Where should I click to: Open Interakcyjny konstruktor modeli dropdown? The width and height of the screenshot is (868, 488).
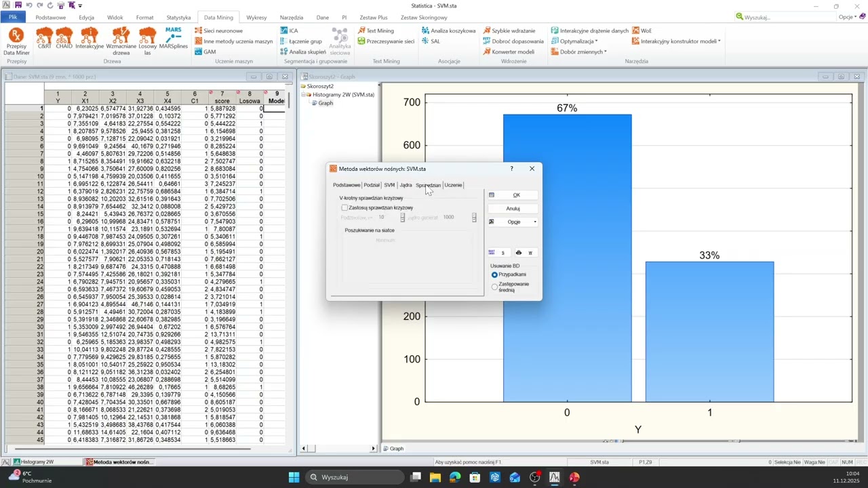(675, 41)
